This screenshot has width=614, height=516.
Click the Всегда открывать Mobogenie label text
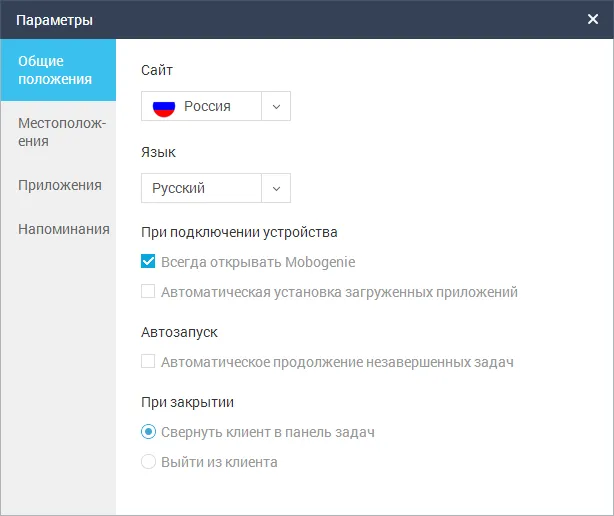coord(258,262)
